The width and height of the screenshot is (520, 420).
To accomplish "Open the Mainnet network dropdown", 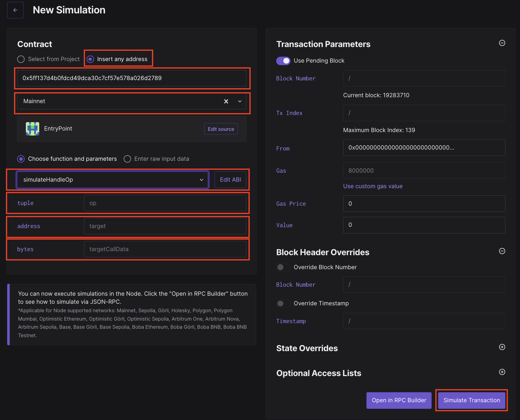I will pos(240,101).
